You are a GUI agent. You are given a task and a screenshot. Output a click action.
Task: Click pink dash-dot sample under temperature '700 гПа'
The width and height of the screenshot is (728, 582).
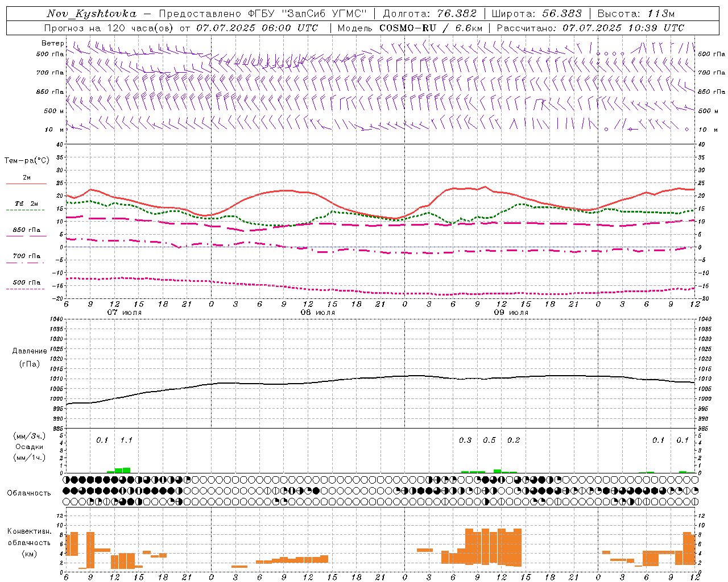tap(25, 263)
